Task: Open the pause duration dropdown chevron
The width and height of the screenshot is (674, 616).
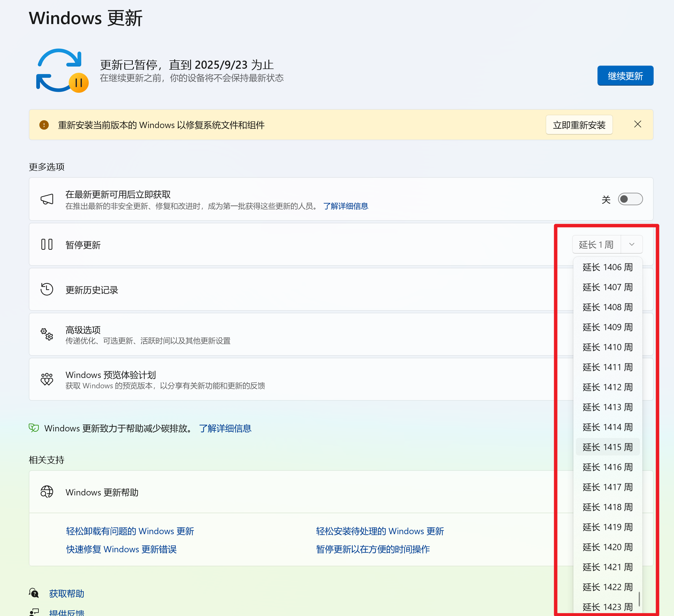Action: [632, 244]
